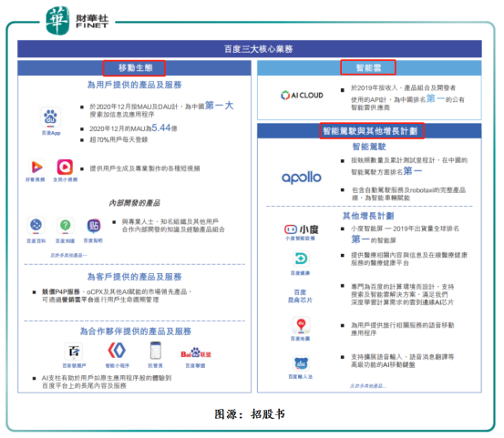Screen dimensions: 504x438
Task: Select the 百度健康 green icon
Action: point(301,259)
